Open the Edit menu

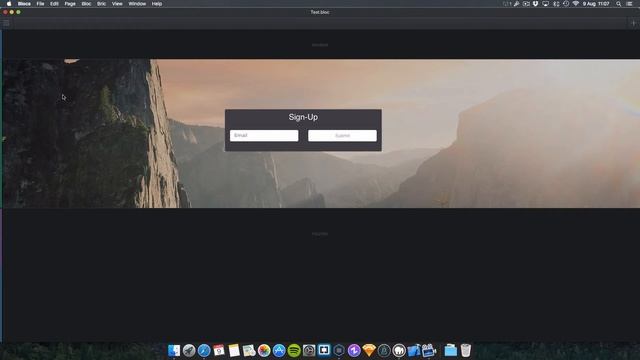pos(54,4)
